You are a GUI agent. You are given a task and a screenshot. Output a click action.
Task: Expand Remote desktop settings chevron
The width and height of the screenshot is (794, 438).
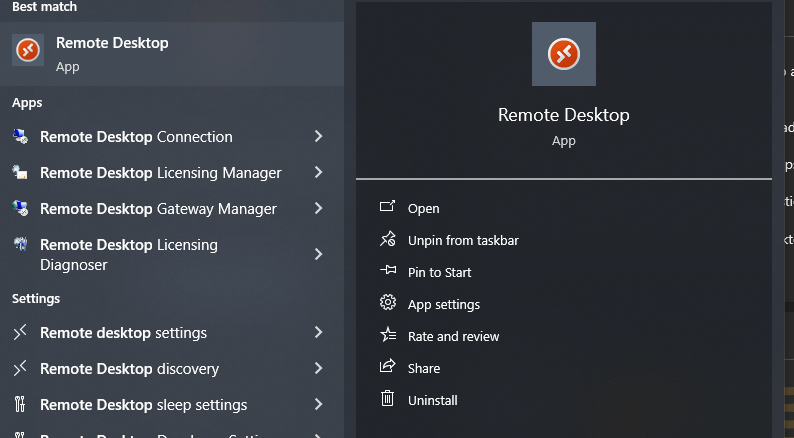pyautogui.click(x=318, y=333)
